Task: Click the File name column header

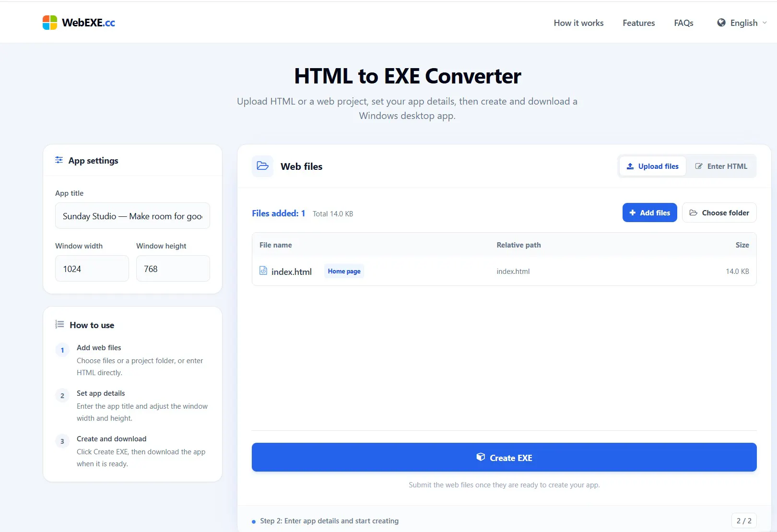Action: 275,245
